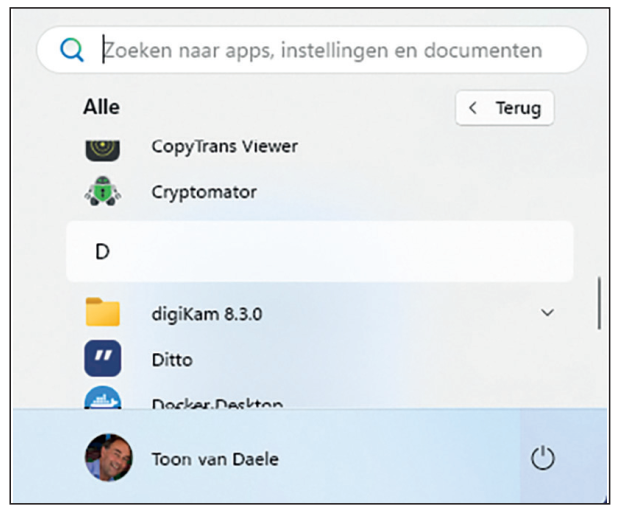This screenshot has height=512, width=617.
Task: Open the letter D index header
Action: 102,252
